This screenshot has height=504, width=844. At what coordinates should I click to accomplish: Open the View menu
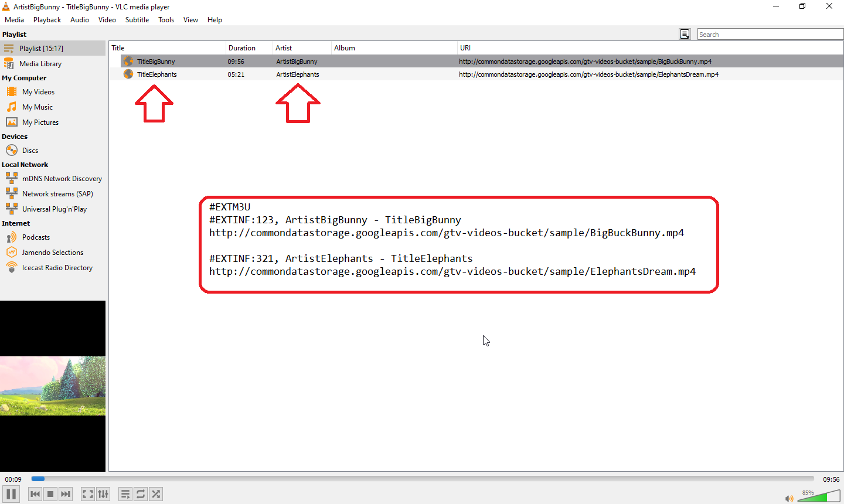pyautogui.click(x=190, y=20)
